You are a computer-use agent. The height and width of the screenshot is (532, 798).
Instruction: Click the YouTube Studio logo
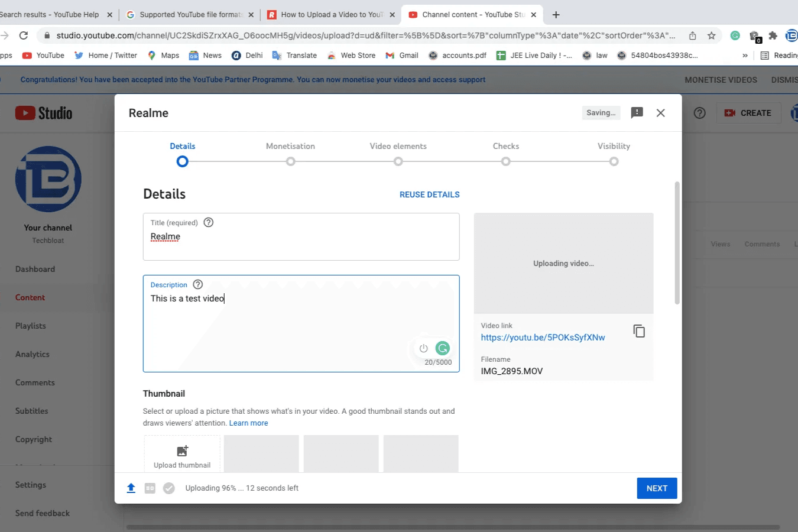point(44,113)
